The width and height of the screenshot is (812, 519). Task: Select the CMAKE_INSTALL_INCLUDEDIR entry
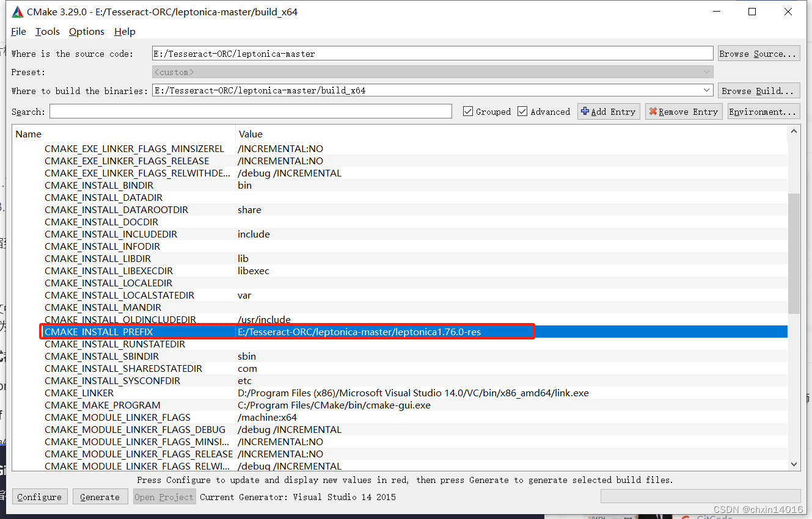point(111,234)
